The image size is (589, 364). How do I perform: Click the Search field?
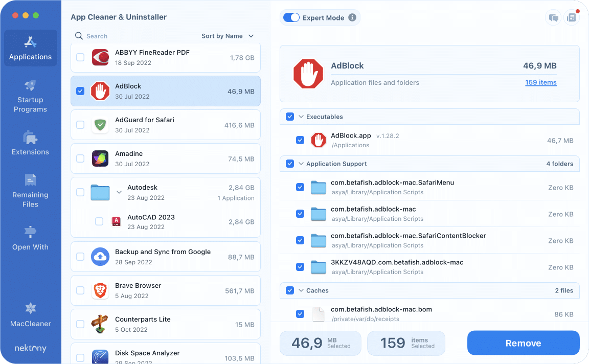[133, 36]
